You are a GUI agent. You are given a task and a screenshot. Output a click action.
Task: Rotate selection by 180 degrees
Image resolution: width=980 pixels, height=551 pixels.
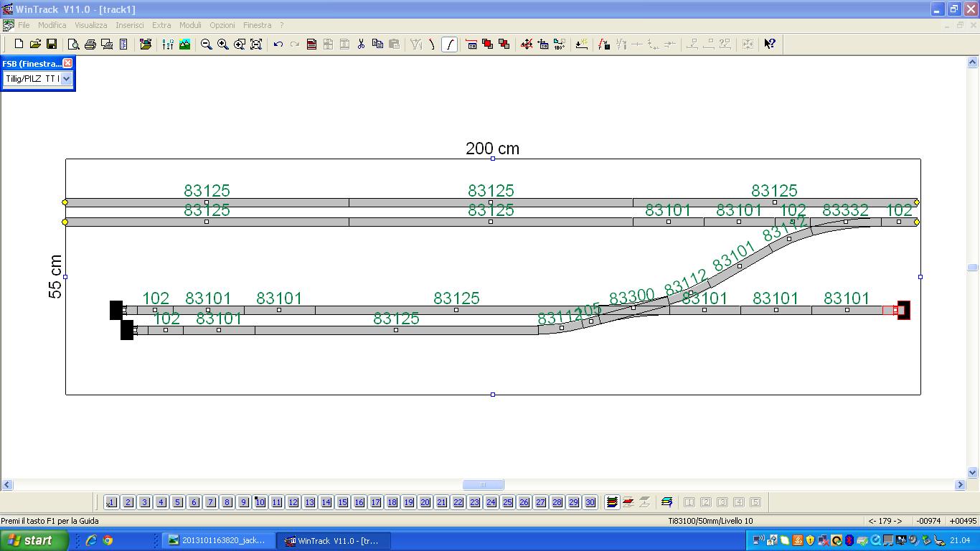[560, 44]
